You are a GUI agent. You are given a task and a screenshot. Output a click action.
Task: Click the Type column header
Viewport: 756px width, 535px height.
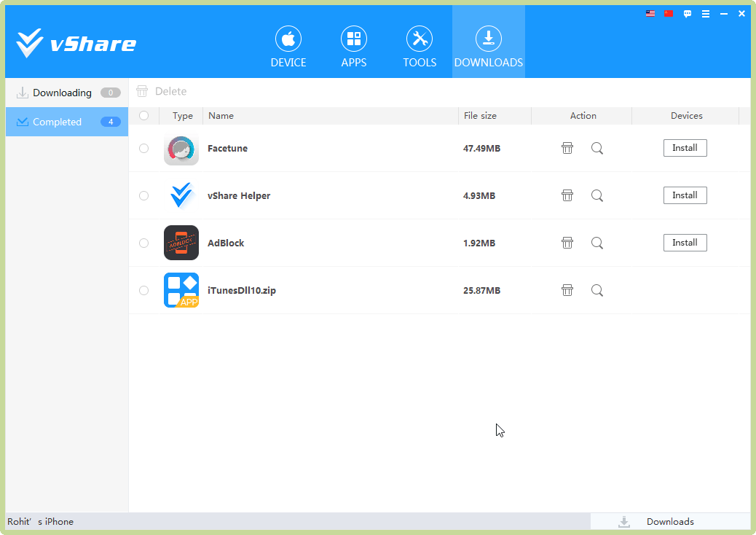pos(182,116)
